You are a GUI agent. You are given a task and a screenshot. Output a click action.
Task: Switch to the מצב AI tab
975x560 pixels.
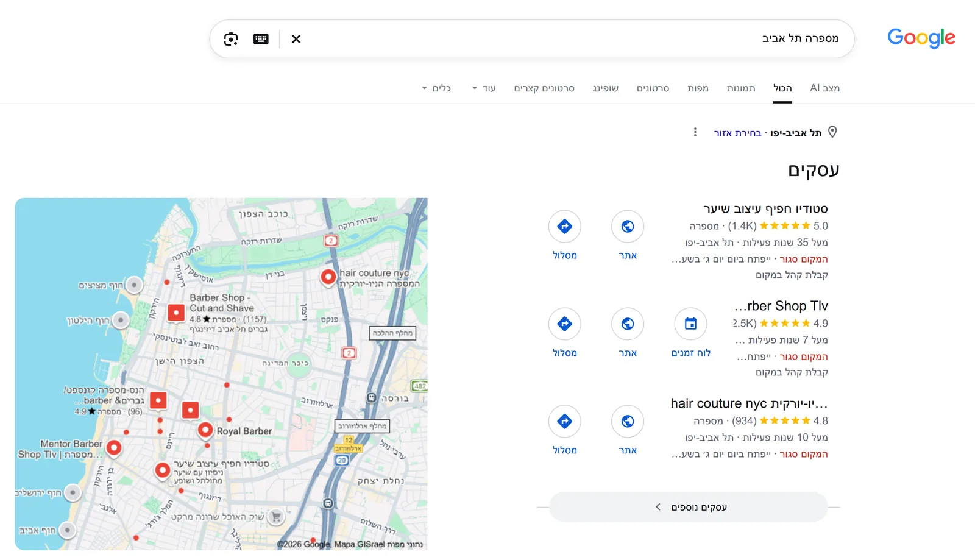click(824, 88)
